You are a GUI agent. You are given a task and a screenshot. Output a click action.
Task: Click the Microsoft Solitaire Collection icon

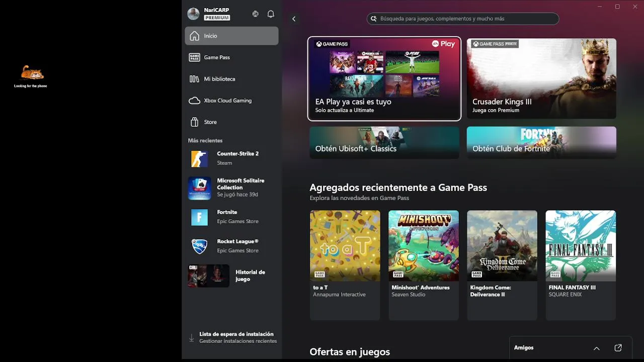click(x=199, y=188)
